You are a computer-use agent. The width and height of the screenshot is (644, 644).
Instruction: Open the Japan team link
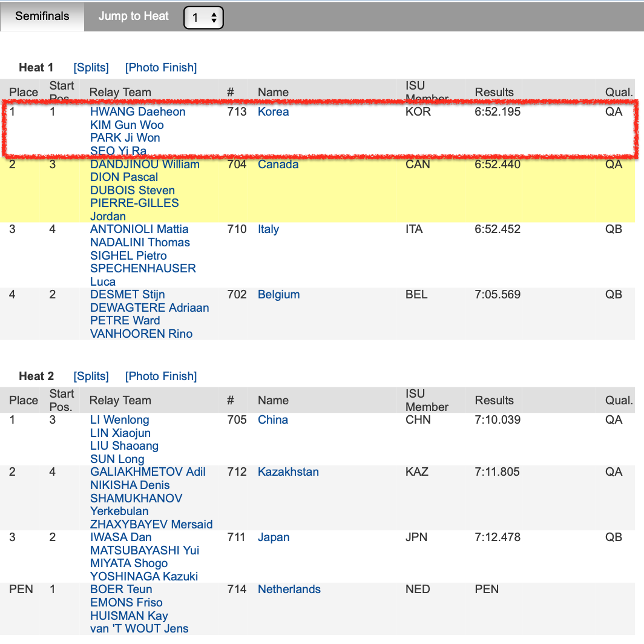coord(274,537)
